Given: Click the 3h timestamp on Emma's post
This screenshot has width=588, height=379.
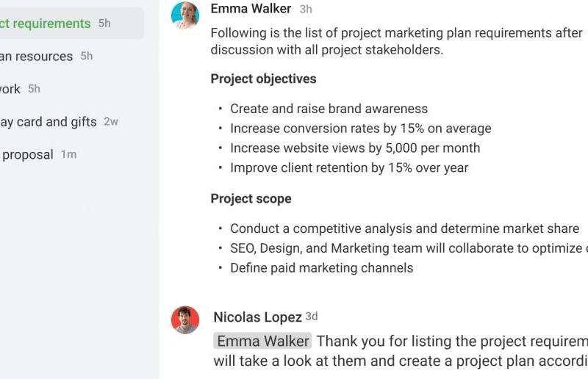Looking at the screenshot, I should 306,9.
